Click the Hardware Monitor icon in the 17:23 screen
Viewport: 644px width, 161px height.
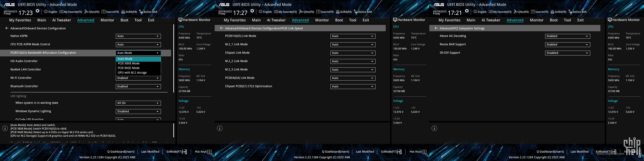point(180,20)
